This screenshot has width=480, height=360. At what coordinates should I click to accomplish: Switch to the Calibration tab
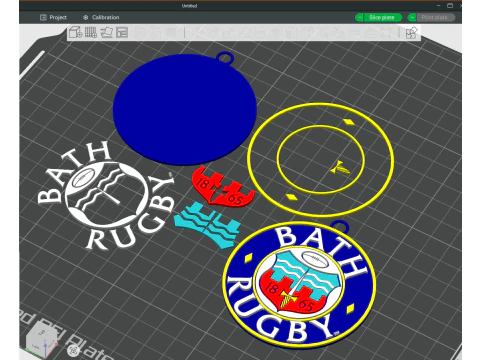pyautogui.click(x=101, y=17)
